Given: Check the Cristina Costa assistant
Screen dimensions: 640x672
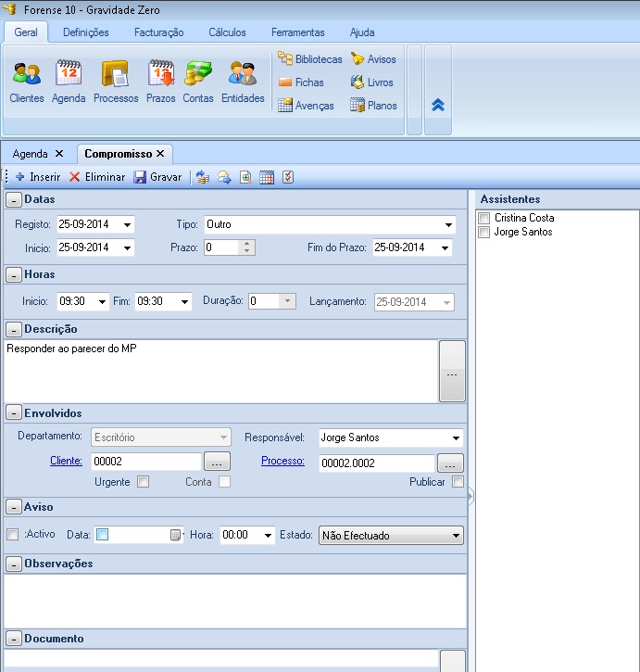Looking at the screenshot, I should [x=484, y=218].
